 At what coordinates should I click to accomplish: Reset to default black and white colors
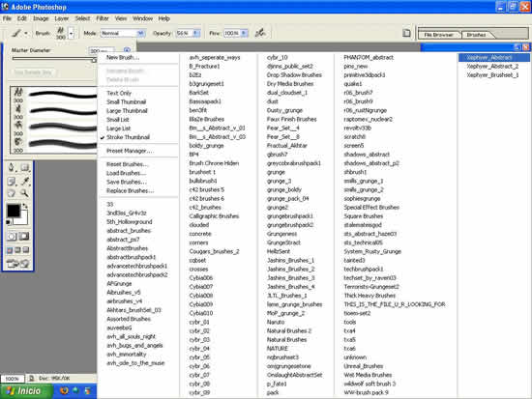click(x=9, y=222)
